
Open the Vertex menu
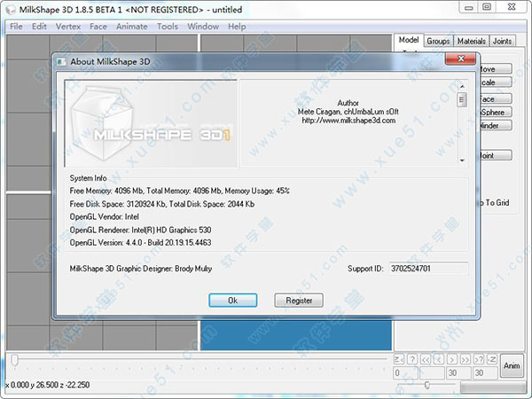click(68, 27)
